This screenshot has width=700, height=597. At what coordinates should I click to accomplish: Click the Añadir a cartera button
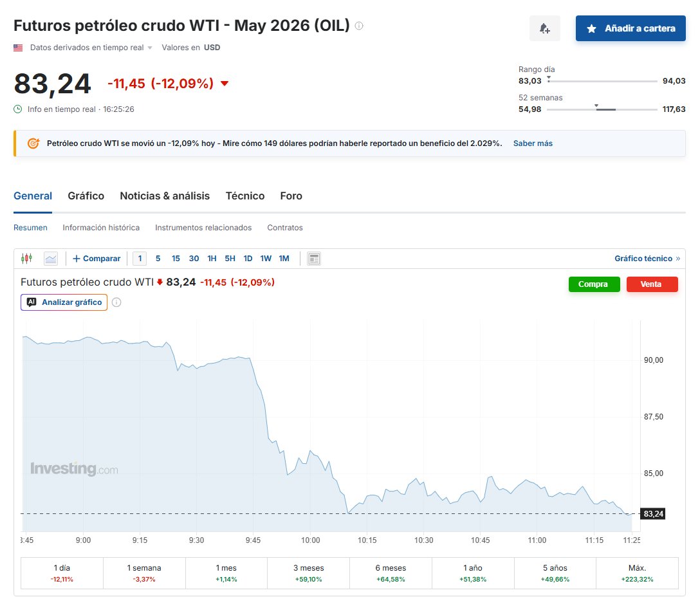pos(631,28)
